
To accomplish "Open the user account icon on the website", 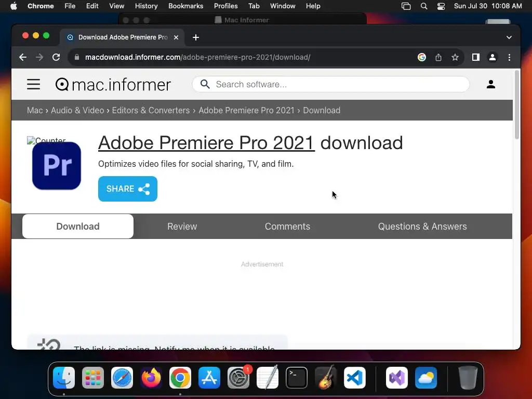I will click(x=490, y=84).
